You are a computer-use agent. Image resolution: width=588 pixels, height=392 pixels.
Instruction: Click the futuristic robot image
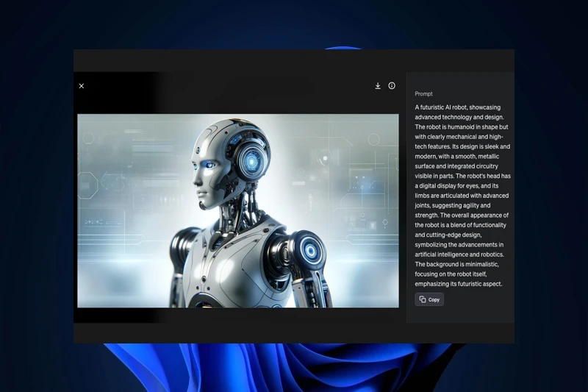click(x=238, y=211)
